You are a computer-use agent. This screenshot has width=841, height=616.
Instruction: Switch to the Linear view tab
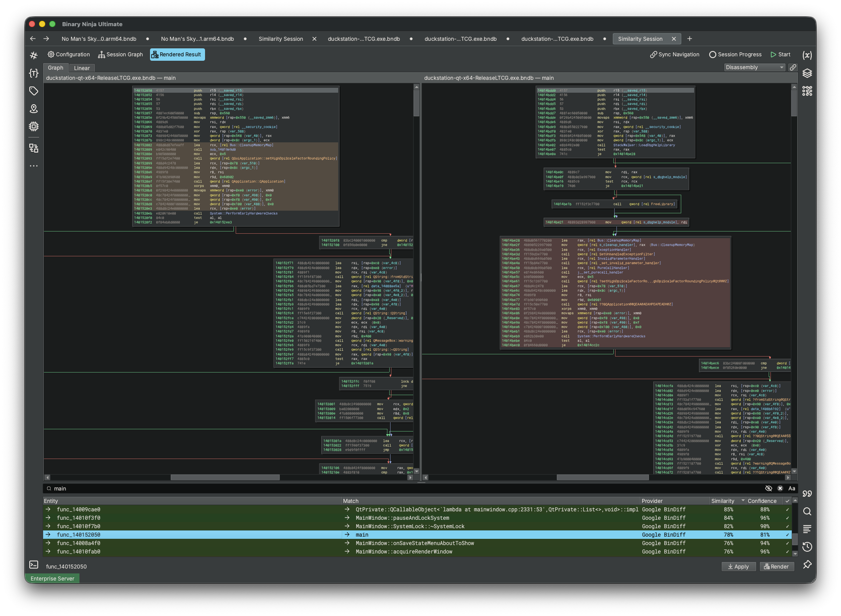click(82, 68)
